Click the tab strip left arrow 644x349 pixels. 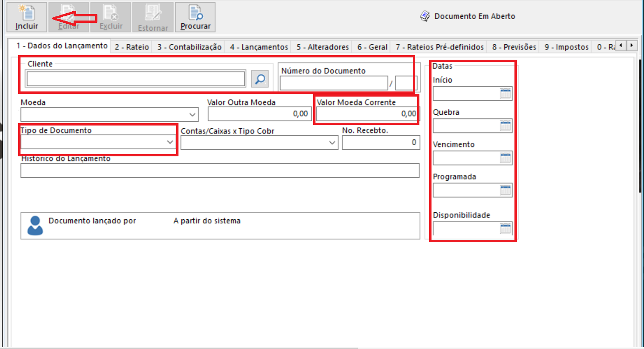tap(621, 46)
